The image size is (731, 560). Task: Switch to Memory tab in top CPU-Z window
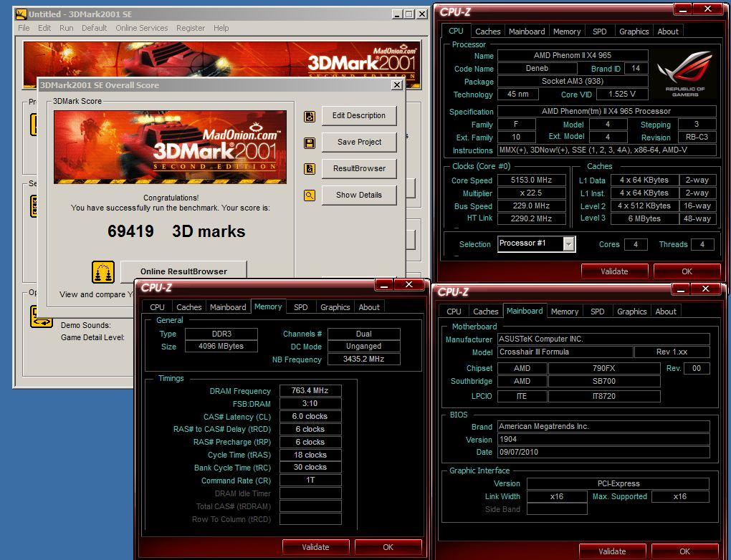[x=567, y=32]
